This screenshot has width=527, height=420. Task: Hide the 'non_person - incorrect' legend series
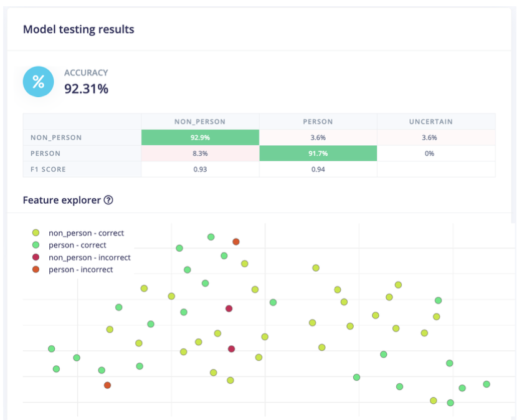89,257
